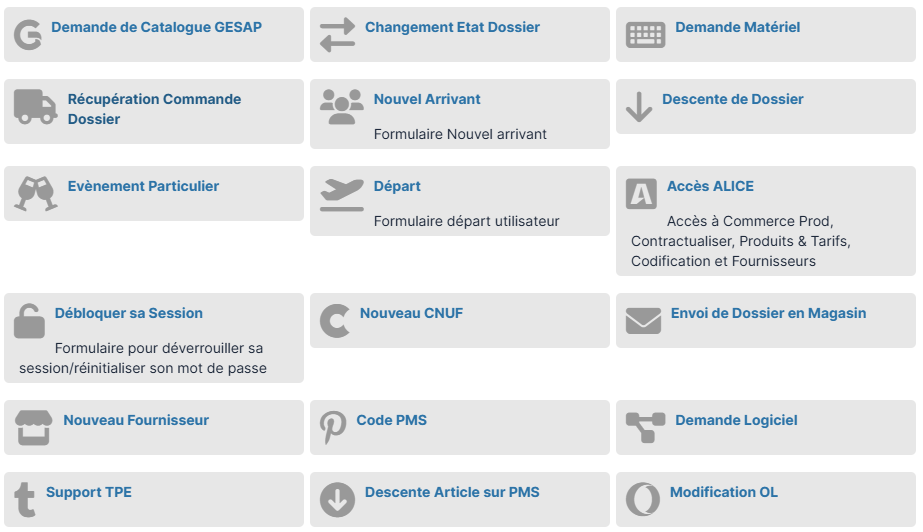Click the Pinterest-style icon for Code PMS
Image resolution: width=923 pixels, height=532 pixels.
click(332, 428)
